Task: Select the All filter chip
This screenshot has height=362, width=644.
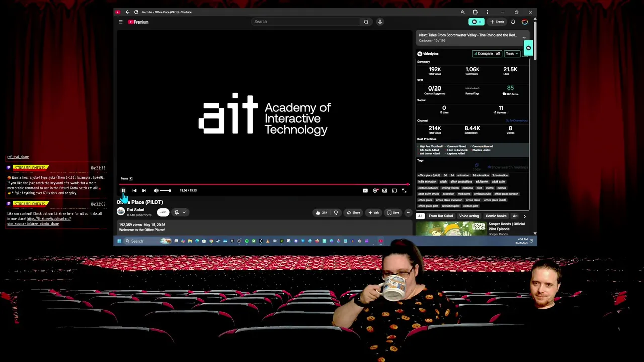Action: tap(420, 216)
